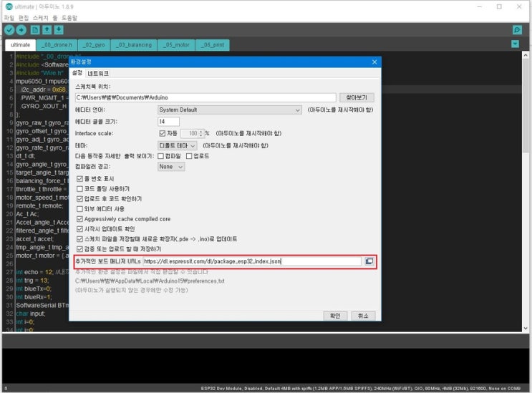Click the Open sketch (up arrow) icon
Image resolution: width=532 pixels, height=393 pixels.
[x=47, y=30]
